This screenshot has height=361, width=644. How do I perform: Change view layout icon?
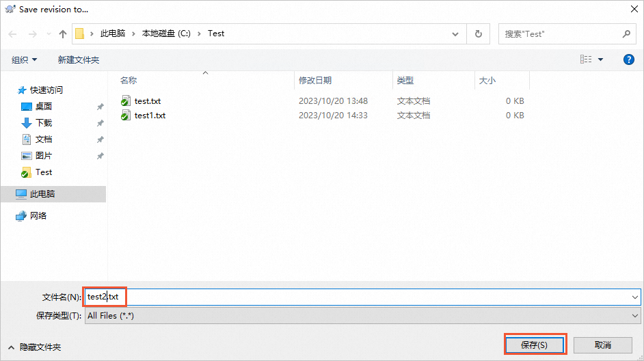point(586,59)
